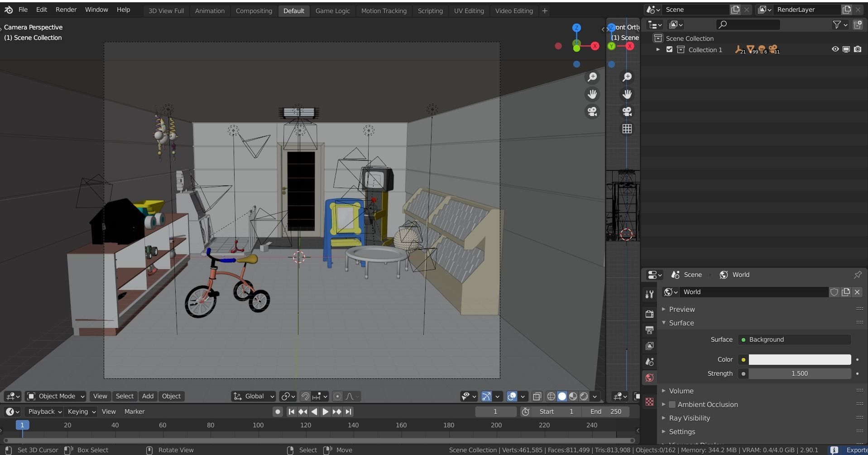Switch to material preview shading

573,396
